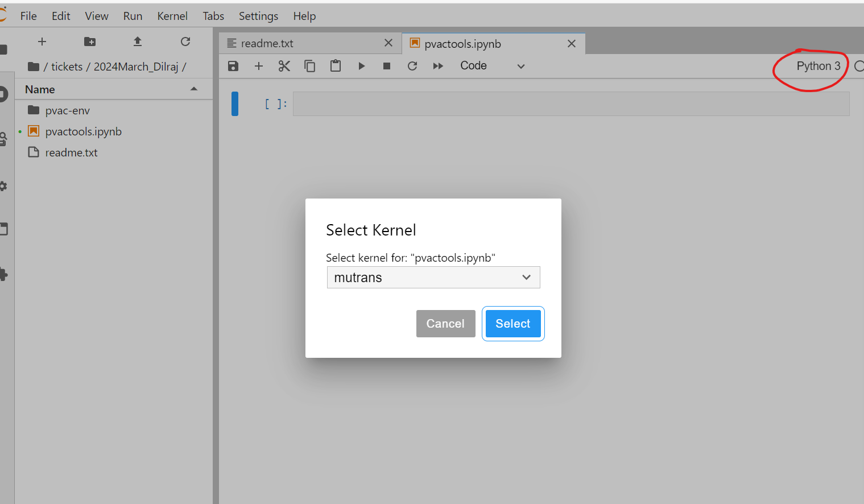The width and height of the screenshot is (864, 504).
Task: Cut selected cells with scissors icon
Action: tap(284, 66)
